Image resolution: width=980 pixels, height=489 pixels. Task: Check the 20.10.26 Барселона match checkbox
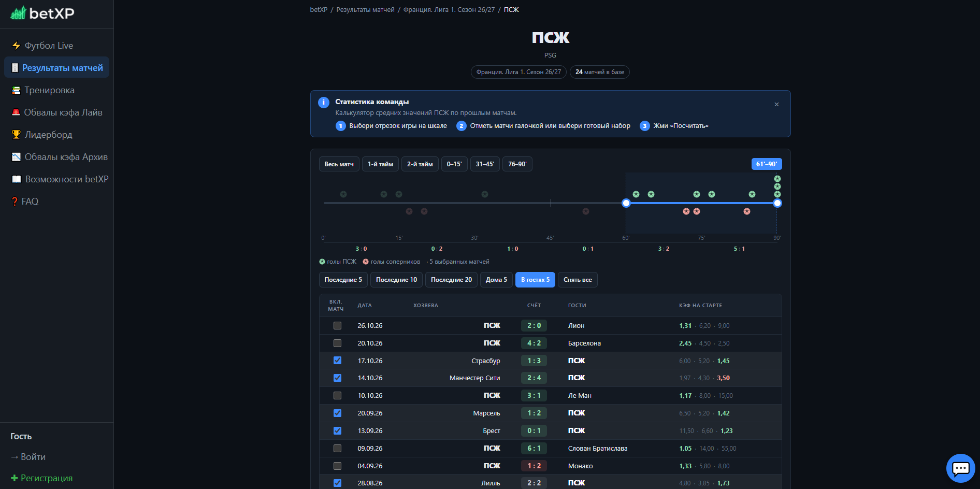pyautogui.click(x=337, y=343)
